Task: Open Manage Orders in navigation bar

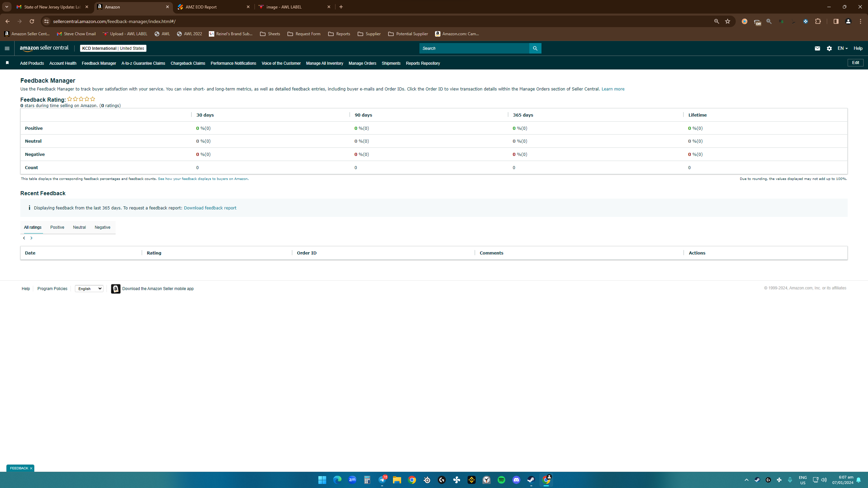Action: 362,63
